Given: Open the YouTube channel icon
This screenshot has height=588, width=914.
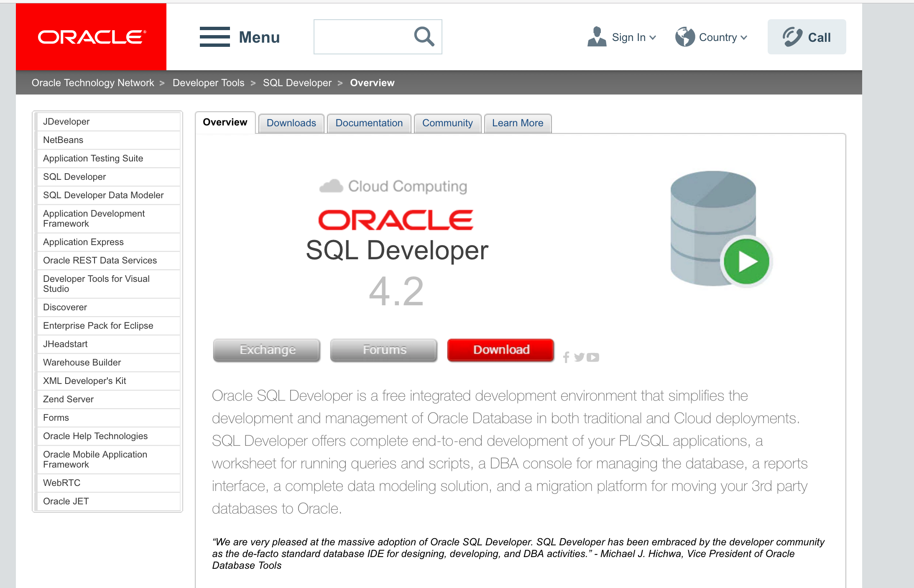Looking at the screenshot, I should [593, 358].
